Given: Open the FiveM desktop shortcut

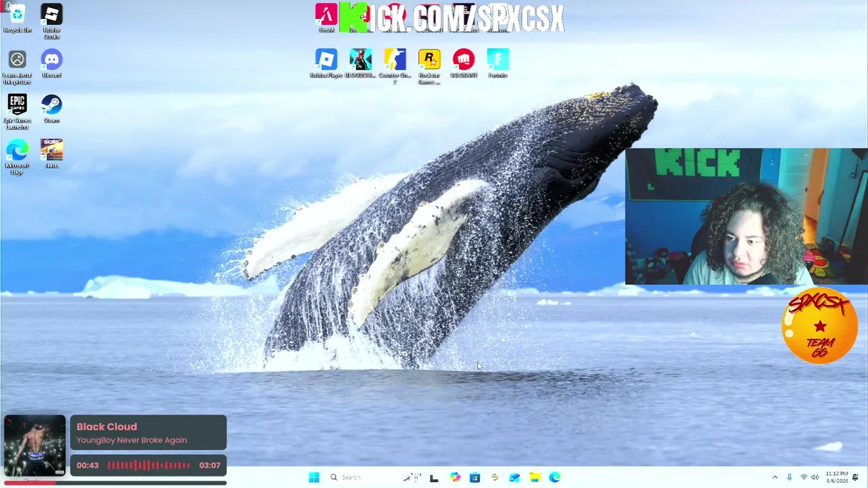Looking at the screenshot, I should (x=326, y=18).
